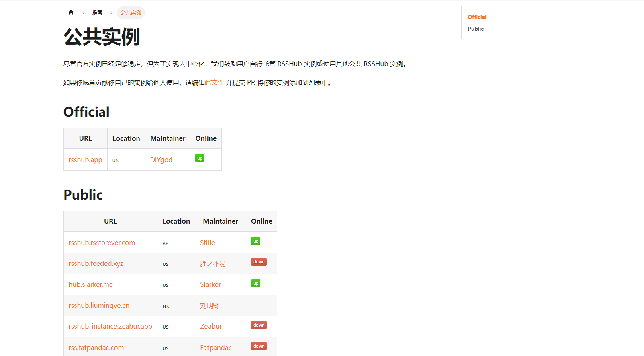Image resolution: width=644 pixels, height=356 pixels.
Task: Click the Public section heading
Action: click(x=83, y=195)
